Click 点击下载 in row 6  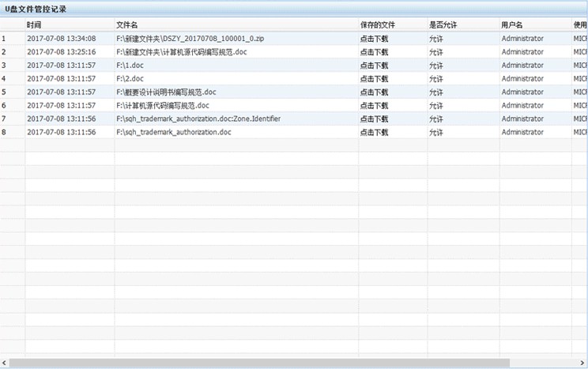pyautogui.click(x=374, y=106)
